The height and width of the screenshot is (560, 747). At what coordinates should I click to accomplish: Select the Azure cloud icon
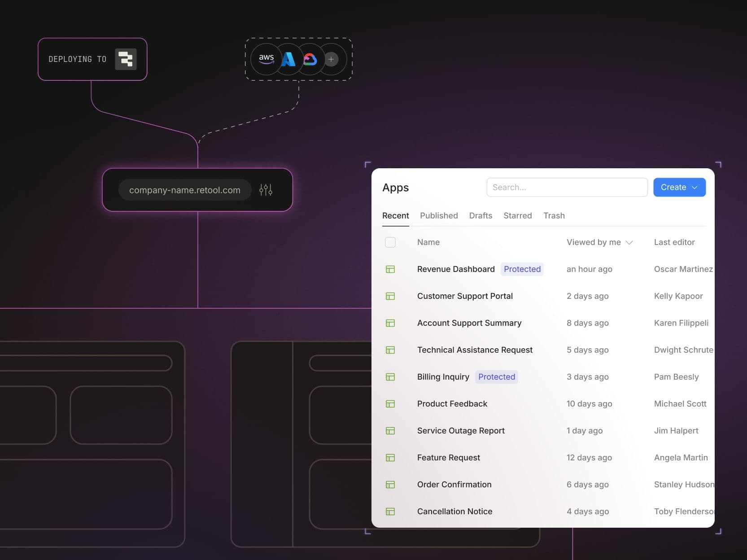288,59
